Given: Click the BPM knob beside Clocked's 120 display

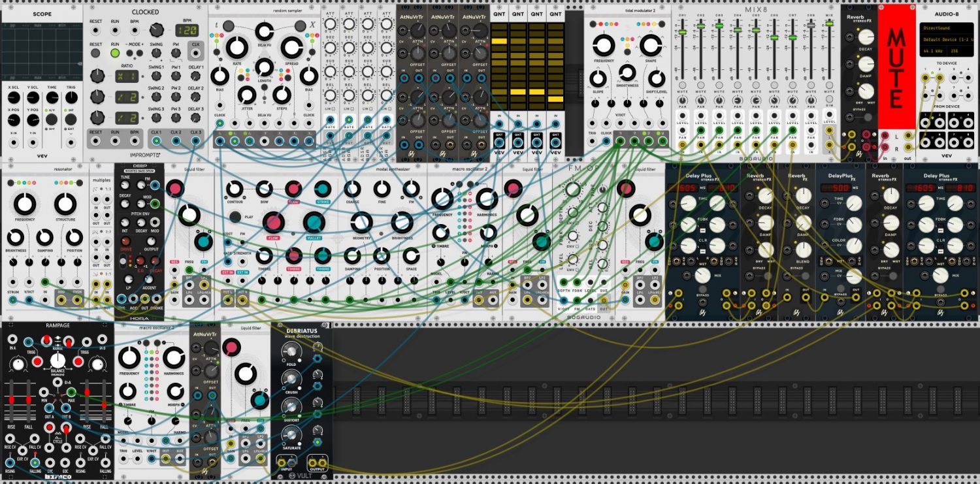Looking at the screenshot, I should (x=155, y=29).
